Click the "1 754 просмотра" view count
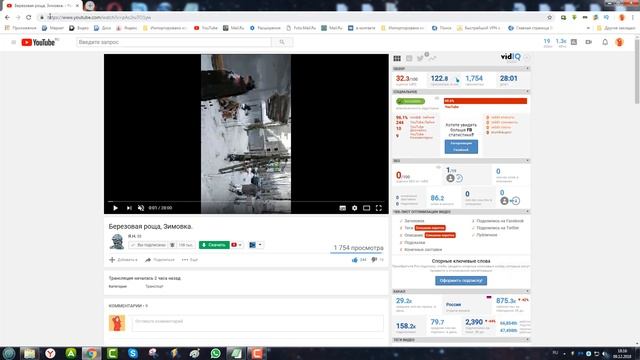This screenshot has width=640, height=360. coord(358,248)
